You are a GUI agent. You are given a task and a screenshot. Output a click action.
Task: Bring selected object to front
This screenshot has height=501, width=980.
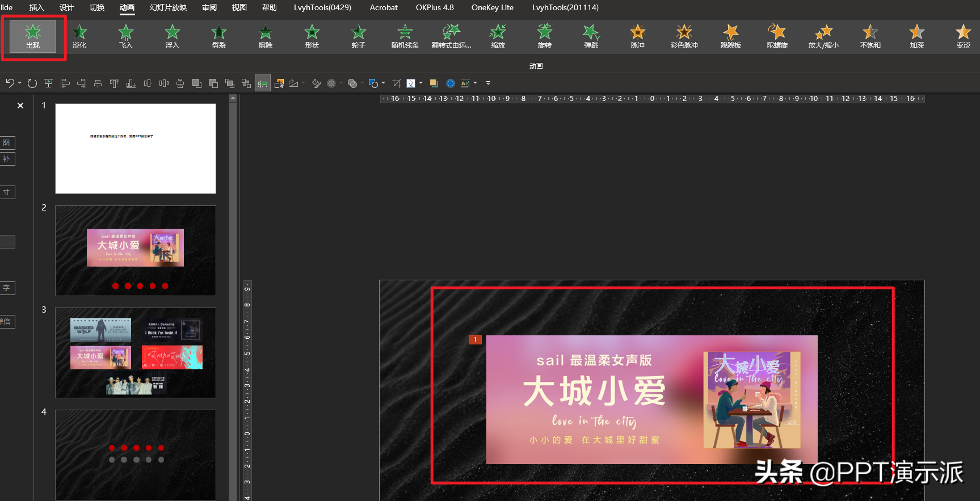coord(197,83)
